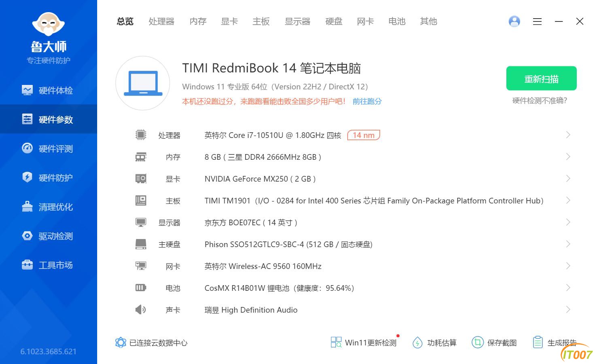Screen dimensions: 595x364
Task: Switch to the 电池 tab
Action: click(397, 21)
